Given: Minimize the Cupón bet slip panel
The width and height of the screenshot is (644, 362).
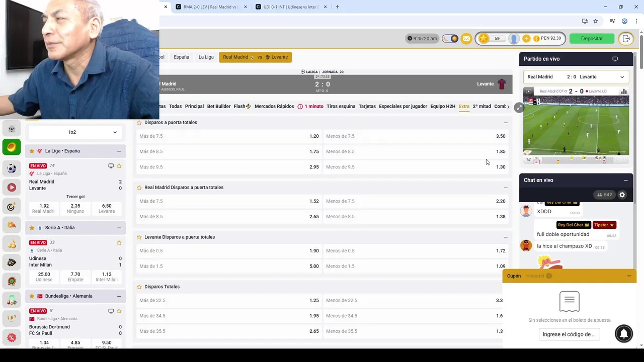Looking at the screenshot, I should tap(629, 276).
